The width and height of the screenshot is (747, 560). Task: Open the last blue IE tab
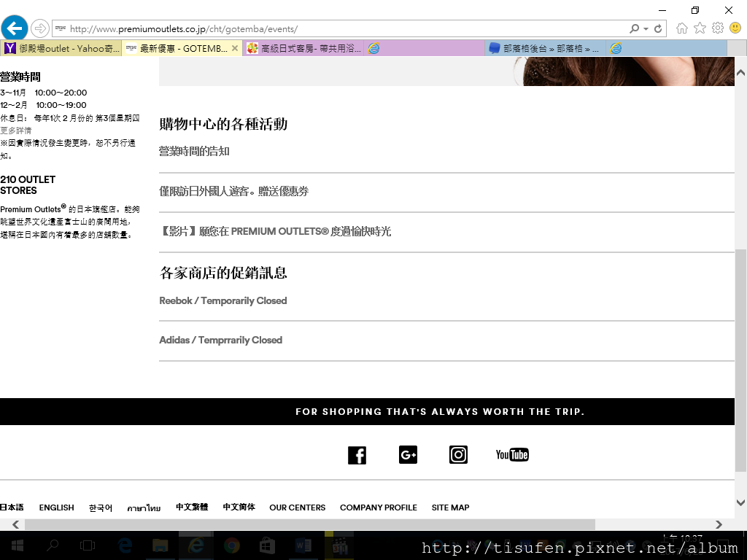pos(666,48)
